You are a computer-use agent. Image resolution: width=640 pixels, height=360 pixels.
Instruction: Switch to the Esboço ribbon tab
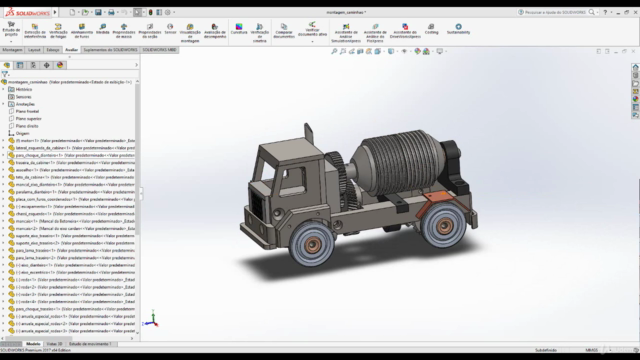[x=53, y=50]
